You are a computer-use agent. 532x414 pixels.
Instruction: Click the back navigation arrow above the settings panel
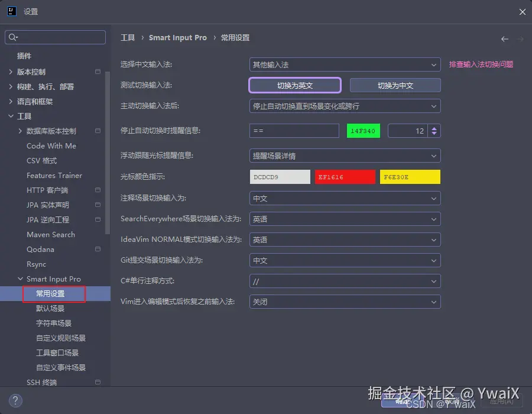(x=504, y=38)
